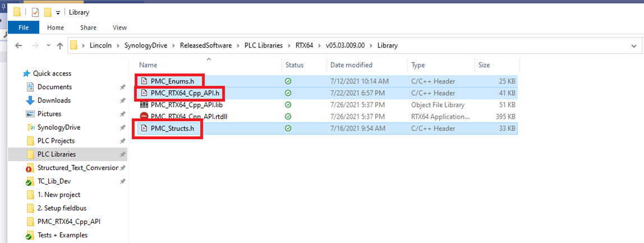Switch to the View ribbon tab
This screenshot has width=644, height=243.
coord(119,27)
